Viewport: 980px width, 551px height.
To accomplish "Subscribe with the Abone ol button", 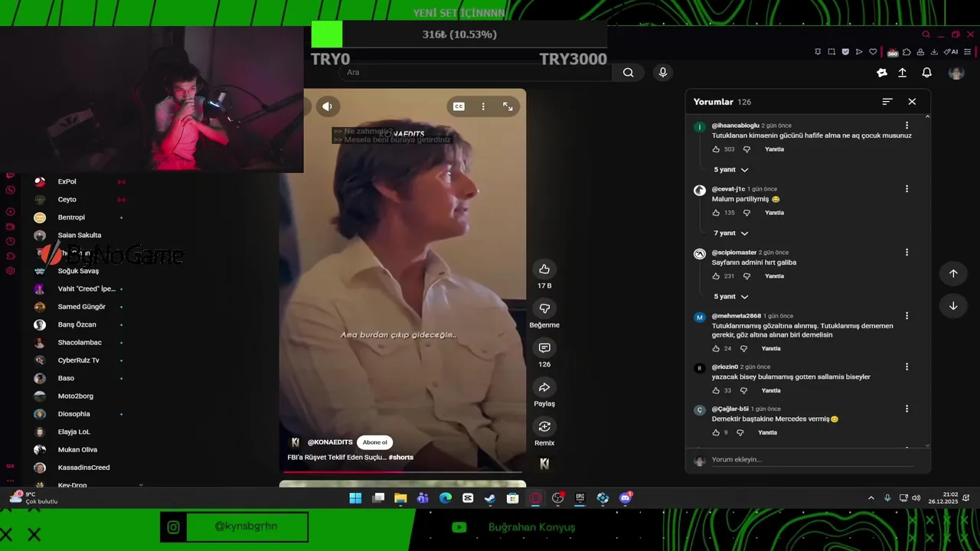I will (375, 442).
